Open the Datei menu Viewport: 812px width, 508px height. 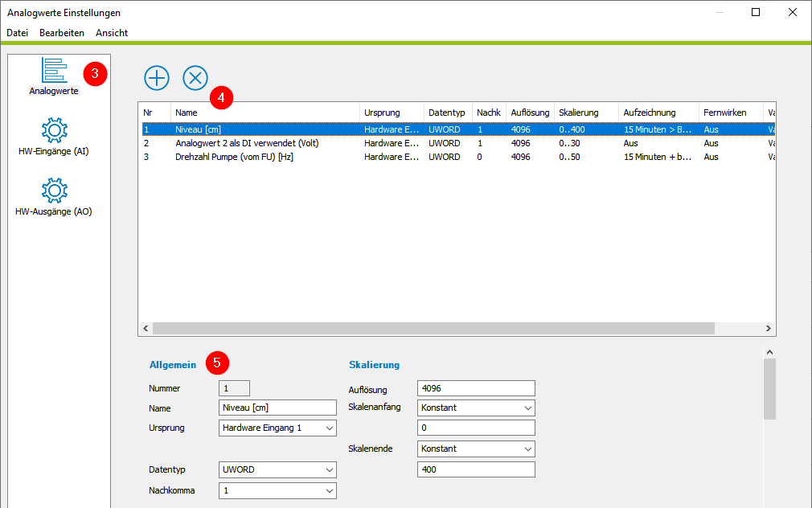17,33
